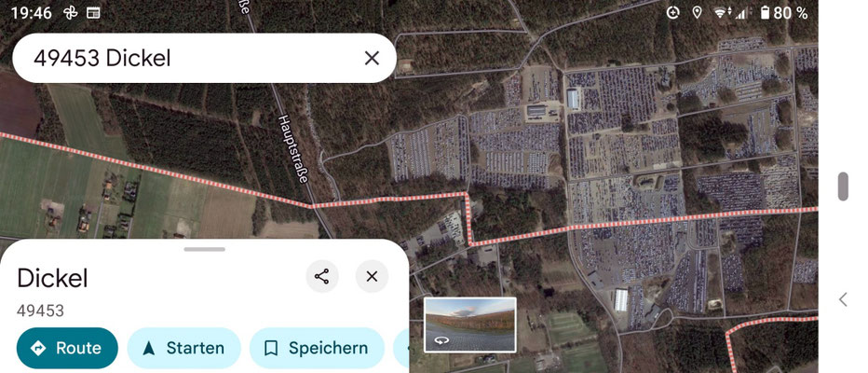Tap the battery icon at 80 %
Screen dimensions: 868x373
[x=765, y=12]
